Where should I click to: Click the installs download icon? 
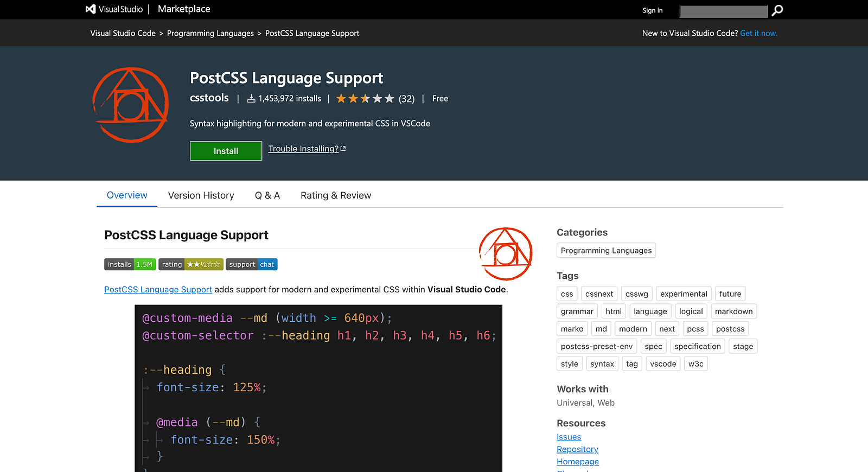click(251, 99)
